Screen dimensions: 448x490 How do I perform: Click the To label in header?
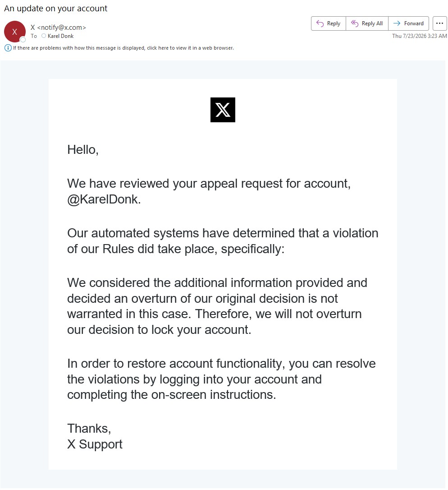pyautogui.click(x=34, y=36)
